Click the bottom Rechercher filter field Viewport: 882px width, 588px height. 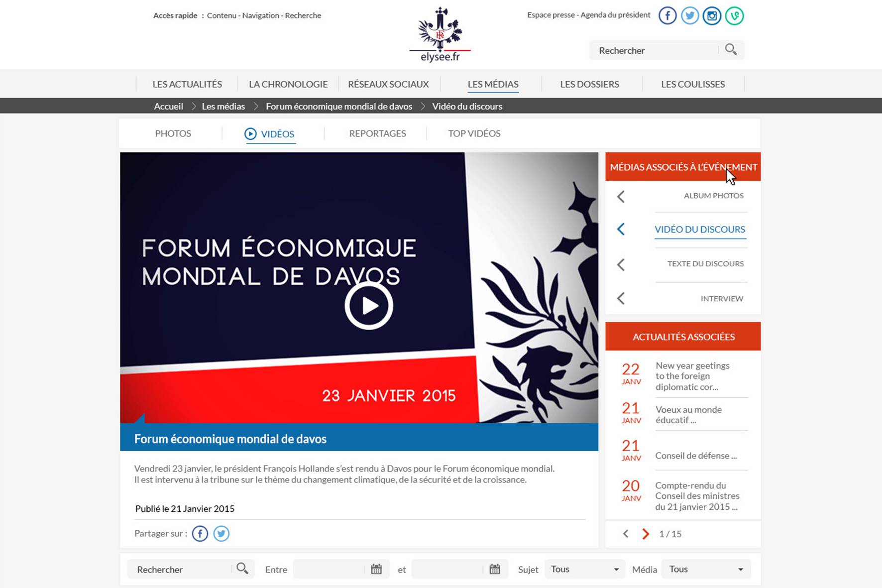(179, 569)
